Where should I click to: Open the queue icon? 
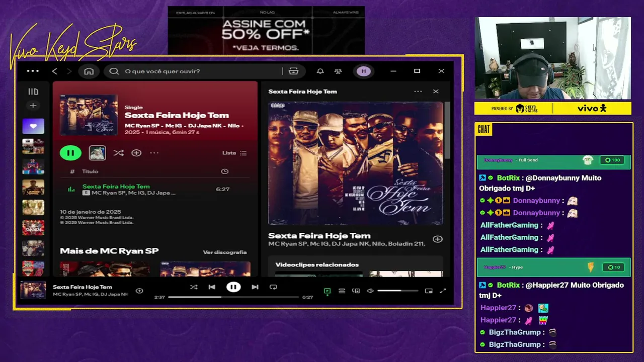[342, 291]
